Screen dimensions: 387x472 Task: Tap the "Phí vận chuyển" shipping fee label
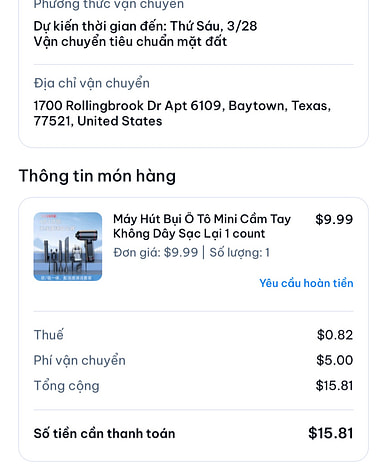80,360
